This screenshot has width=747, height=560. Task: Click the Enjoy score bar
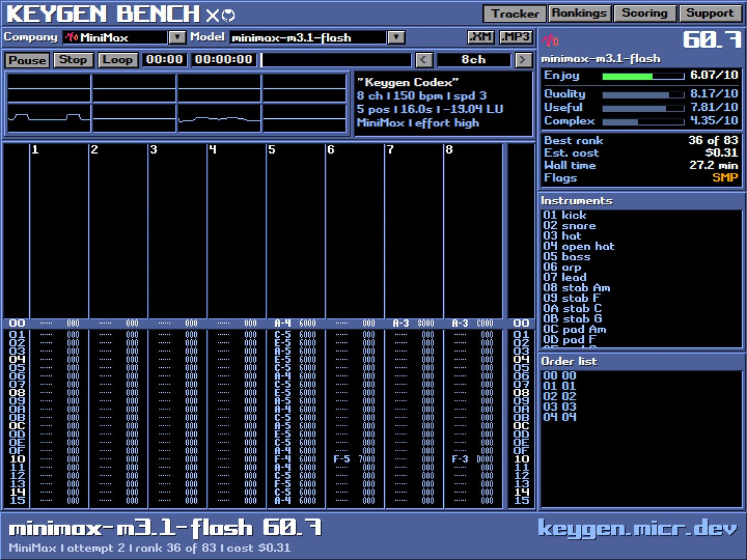coord(643,76)
